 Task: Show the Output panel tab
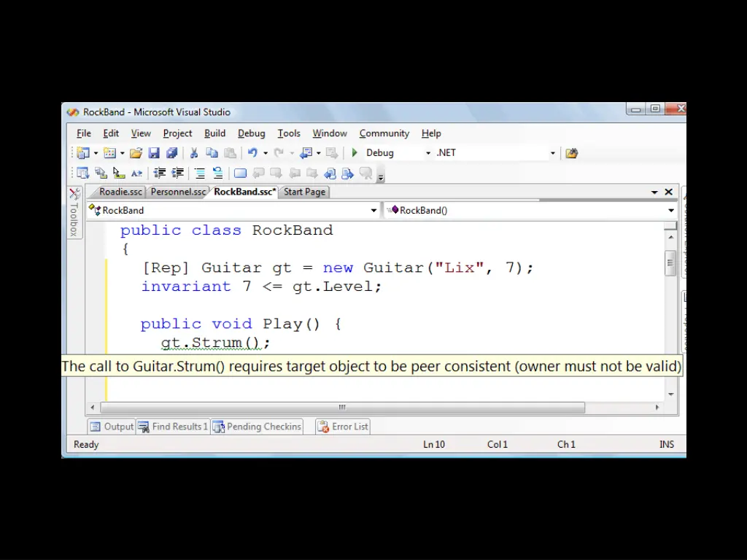(112, 427)
